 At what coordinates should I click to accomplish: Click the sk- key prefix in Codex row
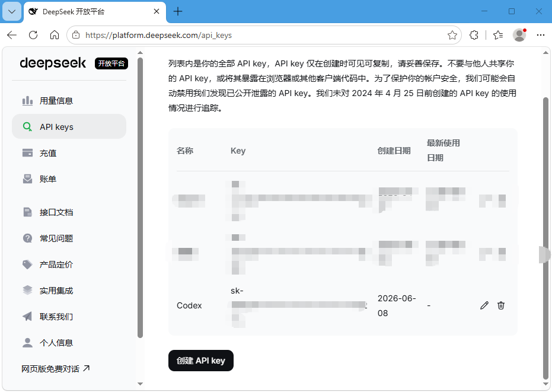237,291
